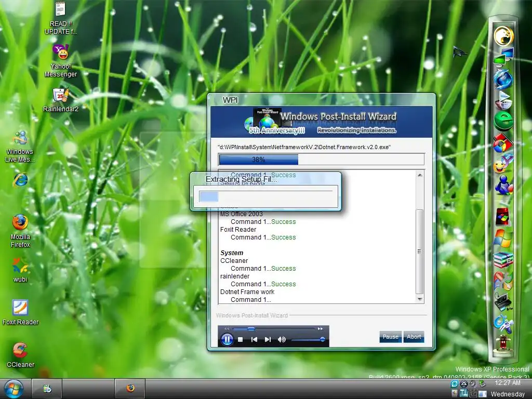Click the red robot dock icon

pyautogui.click(x=503, y=344)
